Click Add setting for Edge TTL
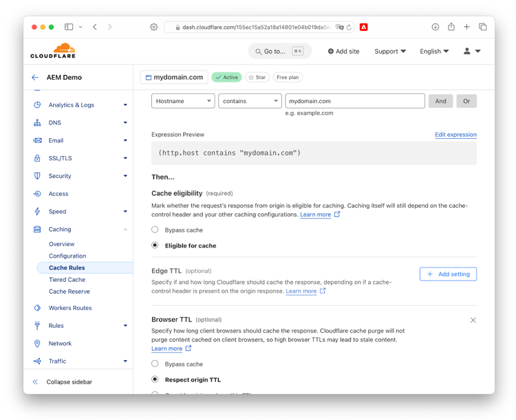 (448, 274)
